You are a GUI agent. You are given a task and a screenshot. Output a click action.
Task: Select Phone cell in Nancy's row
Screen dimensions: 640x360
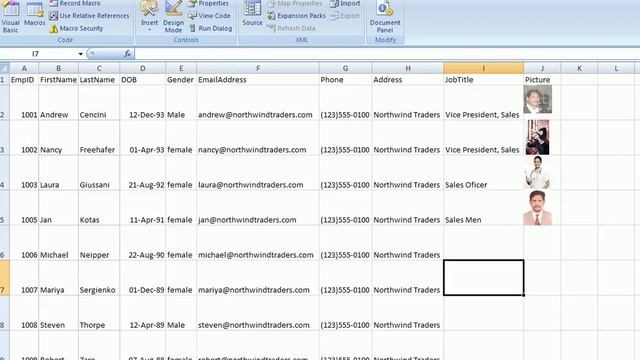pyautogui.click(x=346, y=138)
